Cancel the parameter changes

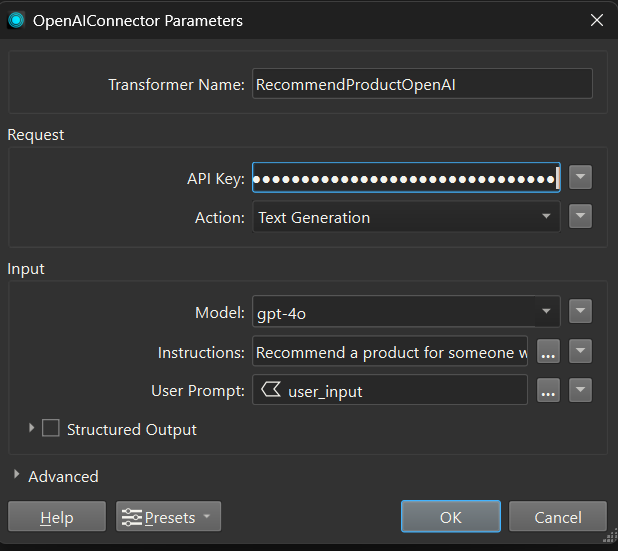558,516
